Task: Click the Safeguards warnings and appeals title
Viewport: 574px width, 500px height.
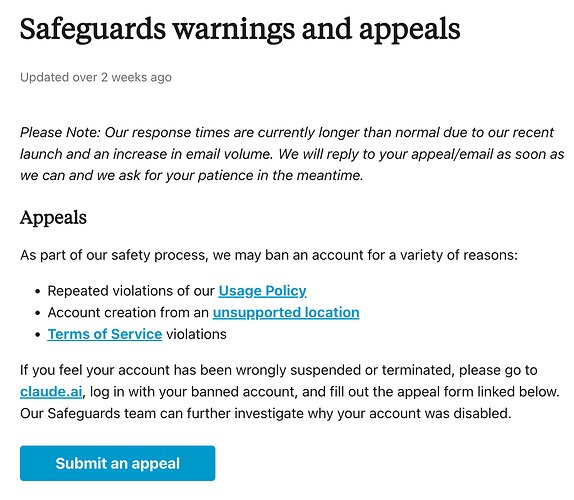Action: [x=240, y=30]
